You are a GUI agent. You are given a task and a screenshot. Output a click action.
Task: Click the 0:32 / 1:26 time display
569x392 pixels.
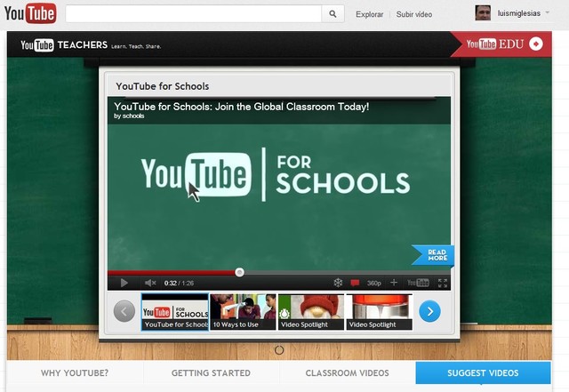coord(179,283)
